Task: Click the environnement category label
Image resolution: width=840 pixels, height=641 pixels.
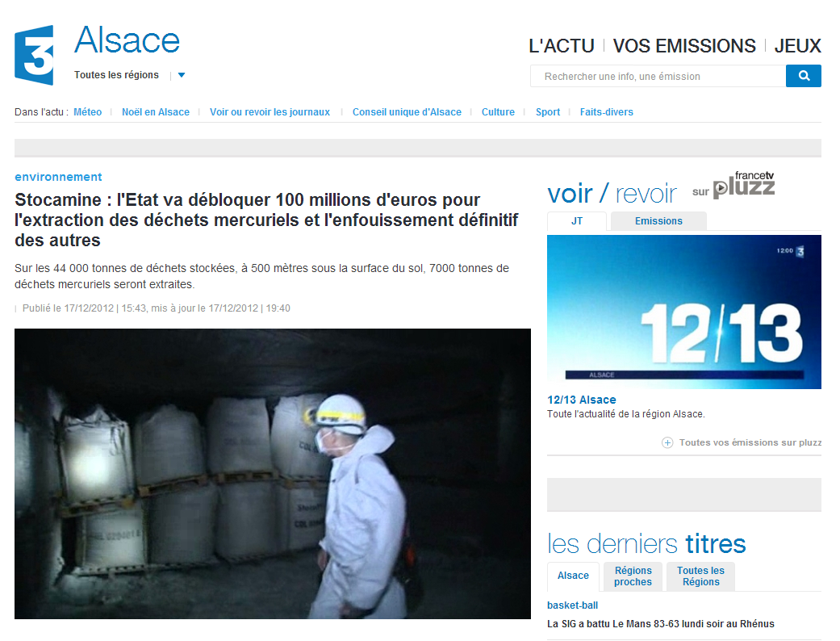Action: coord(58,177)
